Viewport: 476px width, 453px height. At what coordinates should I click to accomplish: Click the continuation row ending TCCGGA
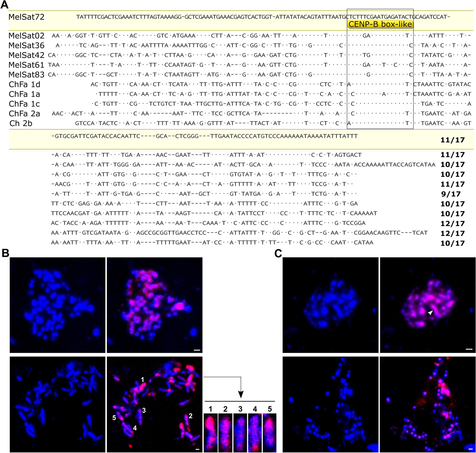click(x=208, y=223)
